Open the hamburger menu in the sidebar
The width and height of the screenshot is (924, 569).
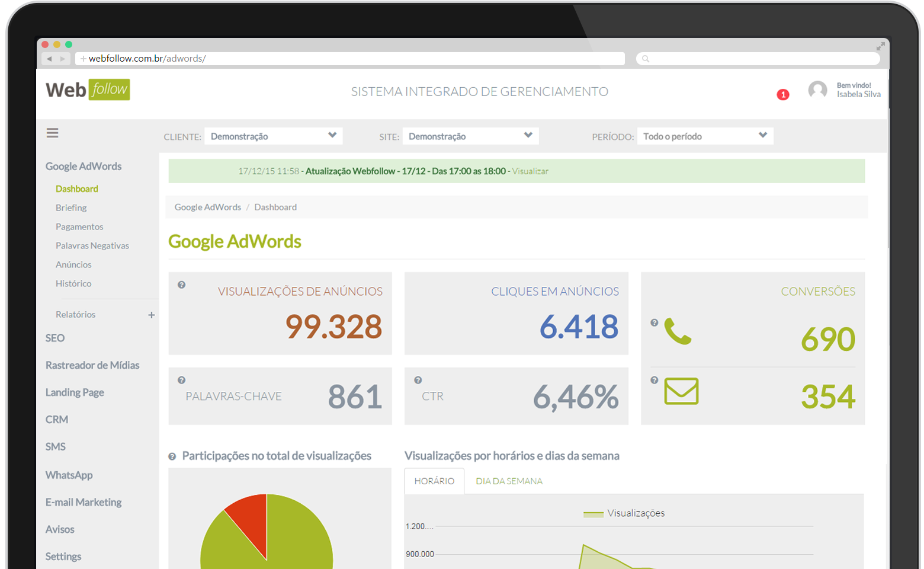tap(52, 133)
